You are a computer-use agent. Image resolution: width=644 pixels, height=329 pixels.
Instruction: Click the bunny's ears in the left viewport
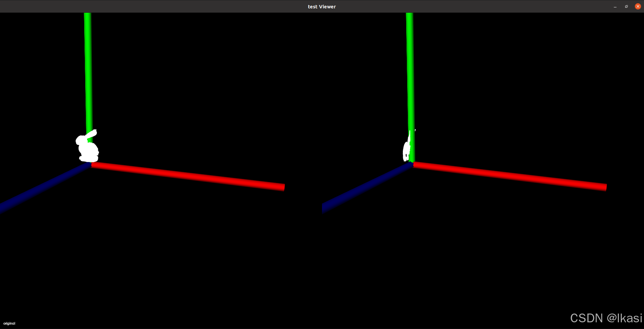pyautogui.click(x=92, y=133)
